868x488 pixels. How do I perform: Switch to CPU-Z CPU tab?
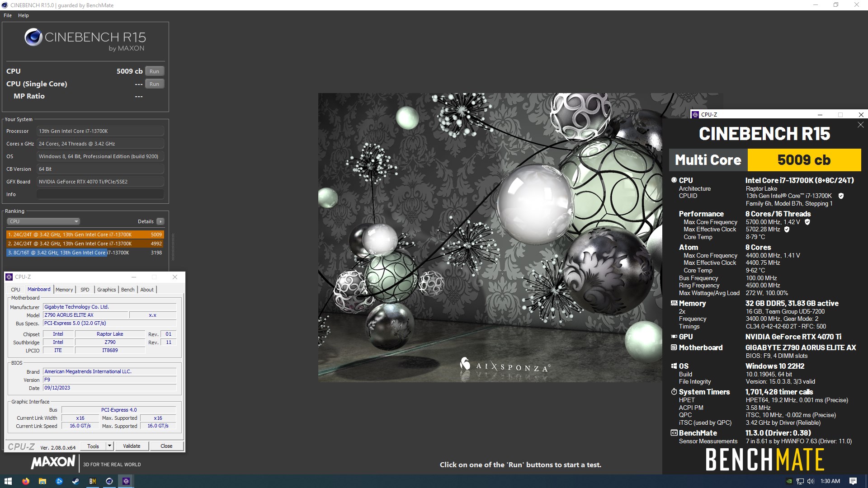pos(15,290)
